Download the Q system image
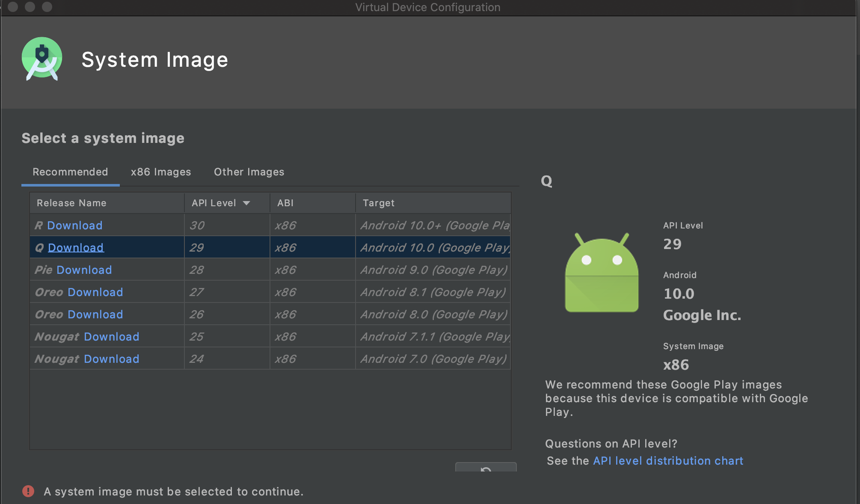Screen dimensions: 860x504 coord(76,248)
